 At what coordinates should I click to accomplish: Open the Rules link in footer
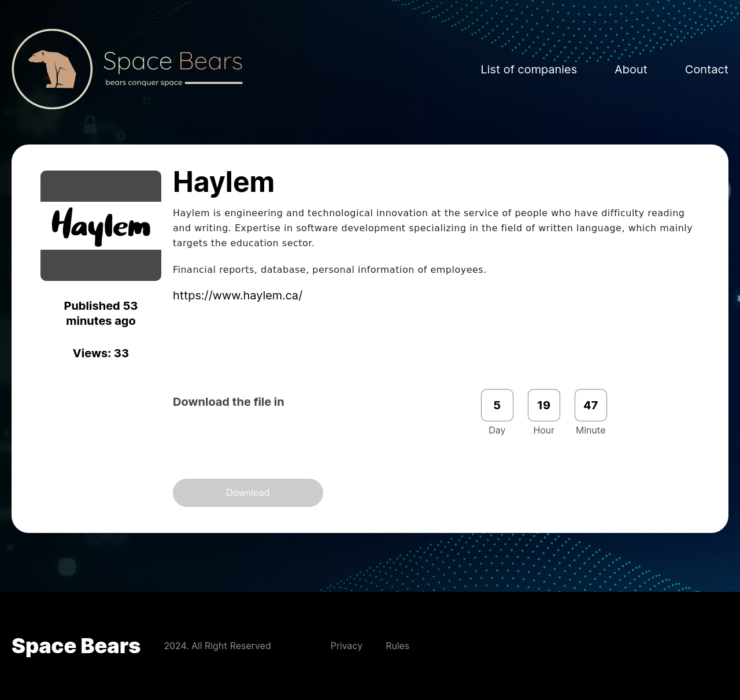pos(397,646)
